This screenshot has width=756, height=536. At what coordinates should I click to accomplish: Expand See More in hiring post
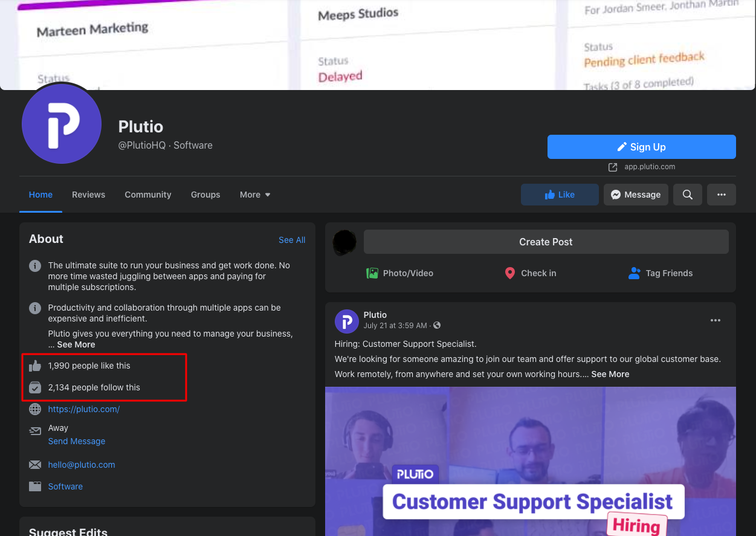[610, 374]
